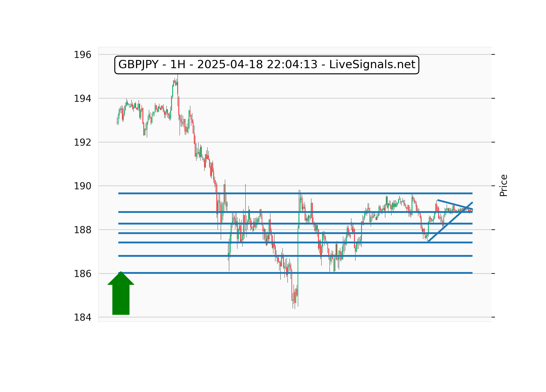Click the lowest blue horizontal line near 186
This screenshot has height=392, width=546.
(x=265, y=273)
